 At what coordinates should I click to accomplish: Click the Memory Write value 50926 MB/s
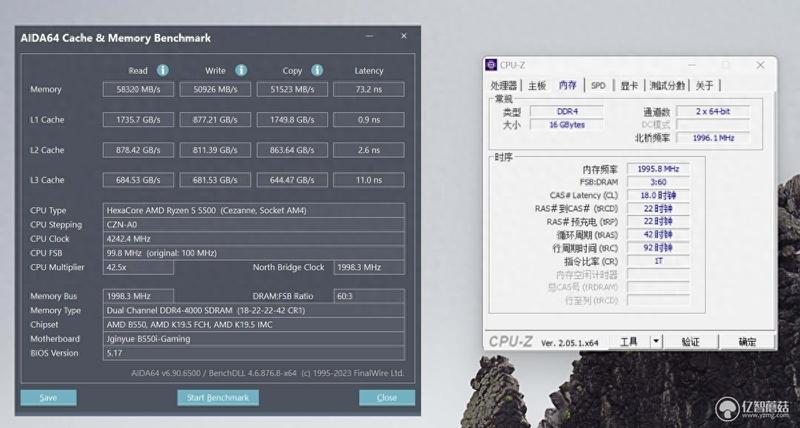215,89
